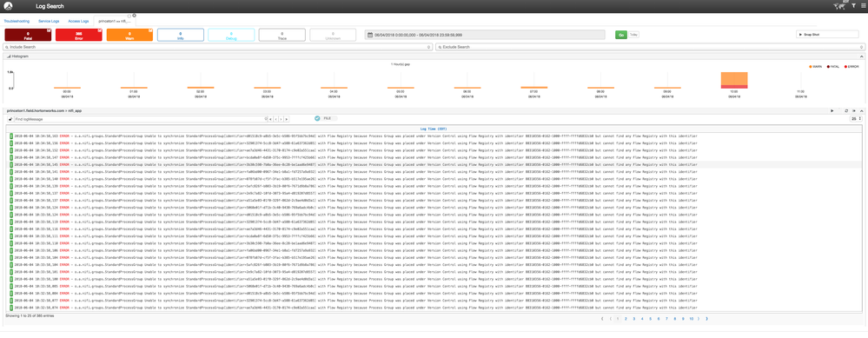Click green marker of 10:34:58,152 log row

point(10,150)
